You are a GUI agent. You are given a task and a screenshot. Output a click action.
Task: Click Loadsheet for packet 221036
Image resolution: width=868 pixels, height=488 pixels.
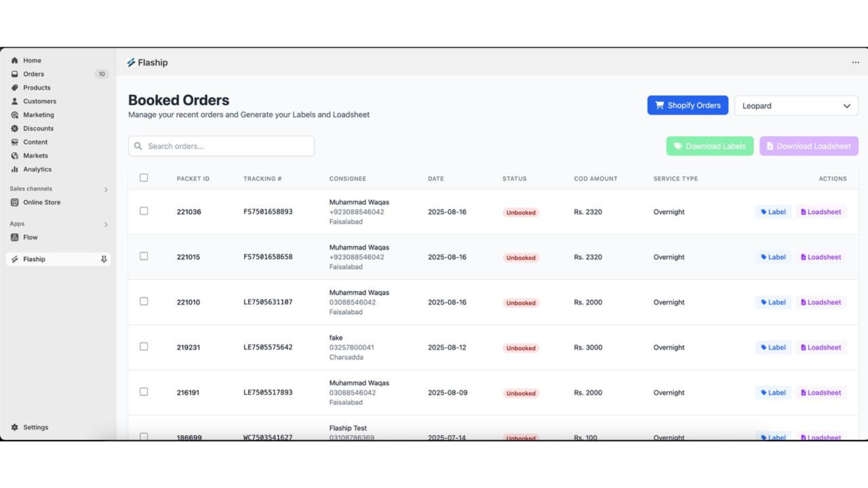821,212
